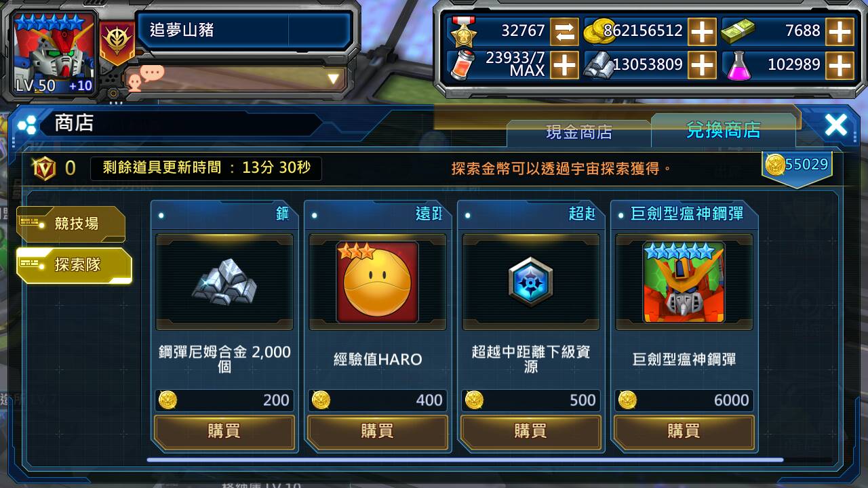868x488 pixels.
Task: Select the 兌換商店 tab
Action: tap(723, 130)
